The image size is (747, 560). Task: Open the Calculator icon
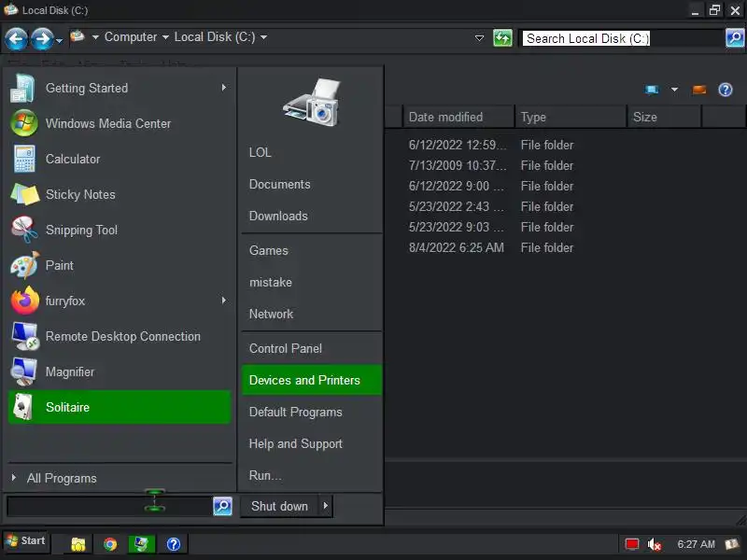tap(24, 159)
